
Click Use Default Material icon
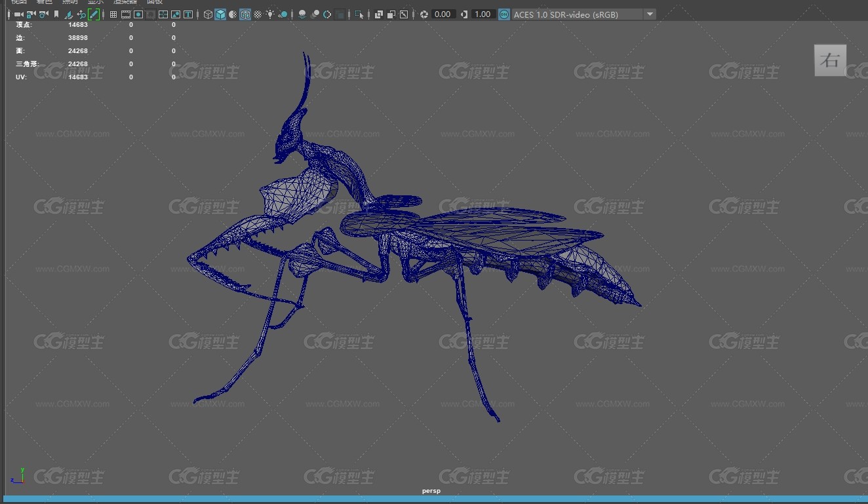click(x=233, y=14)
